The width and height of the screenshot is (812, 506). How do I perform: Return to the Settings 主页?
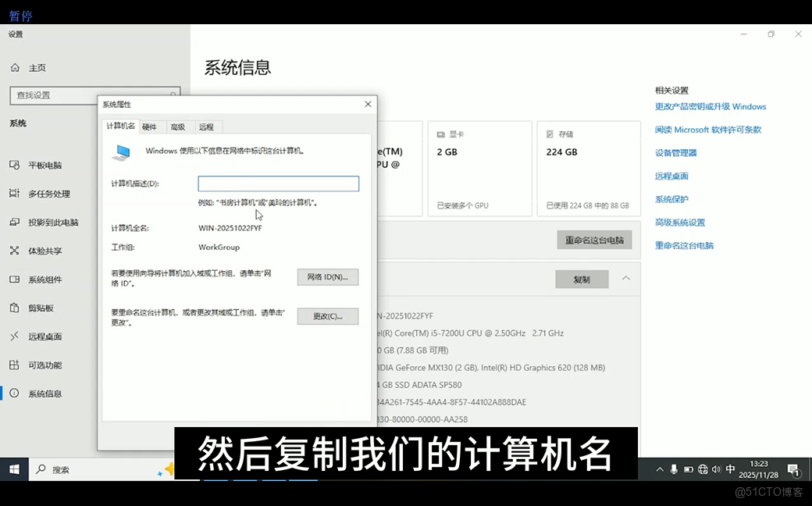[x=37, y=67]
